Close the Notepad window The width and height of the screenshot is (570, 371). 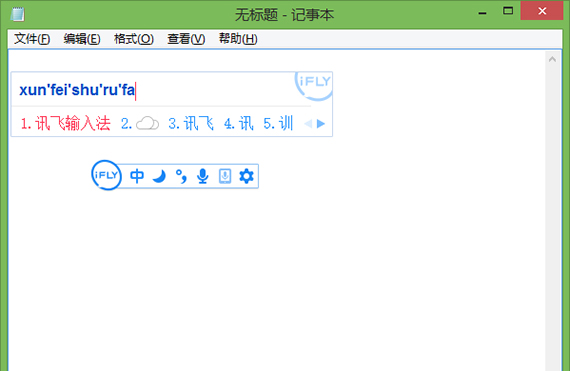[542, 11]
